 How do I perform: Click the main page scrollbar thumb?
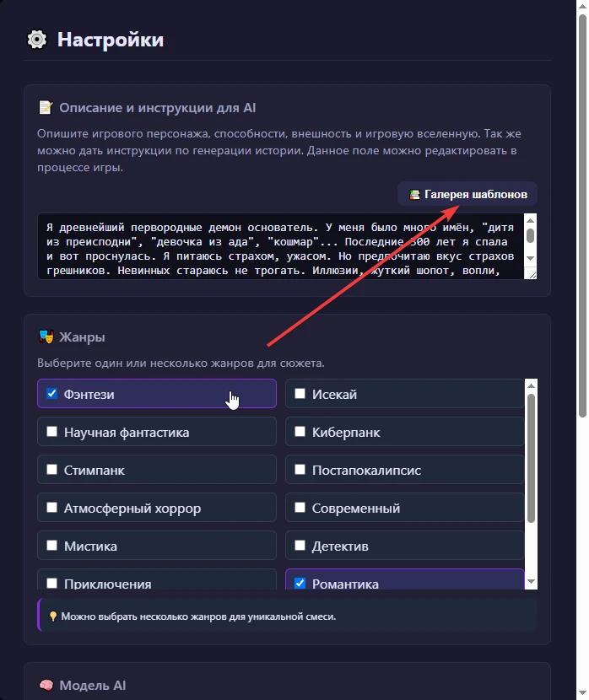[582, 216]
